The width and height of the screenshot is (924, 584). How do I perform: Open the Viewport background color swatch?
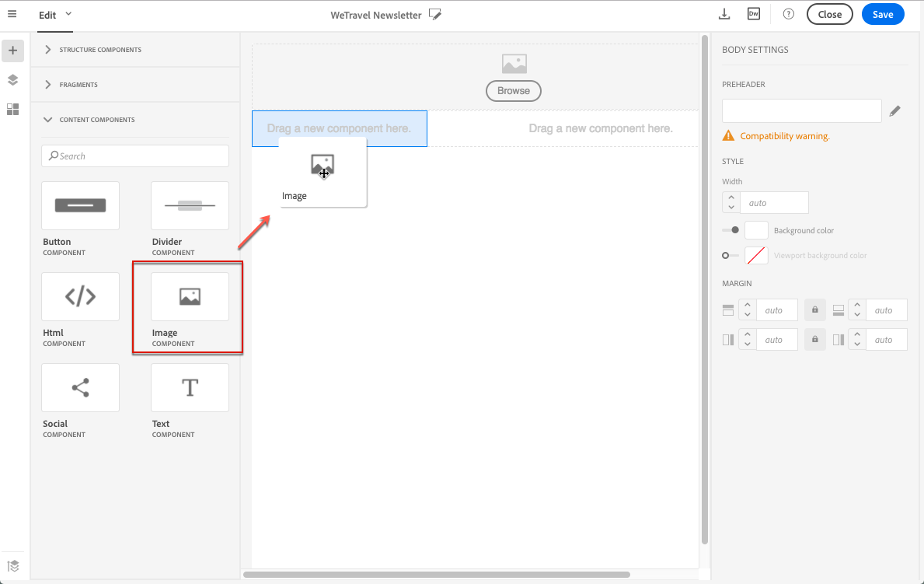coord(756,255)
